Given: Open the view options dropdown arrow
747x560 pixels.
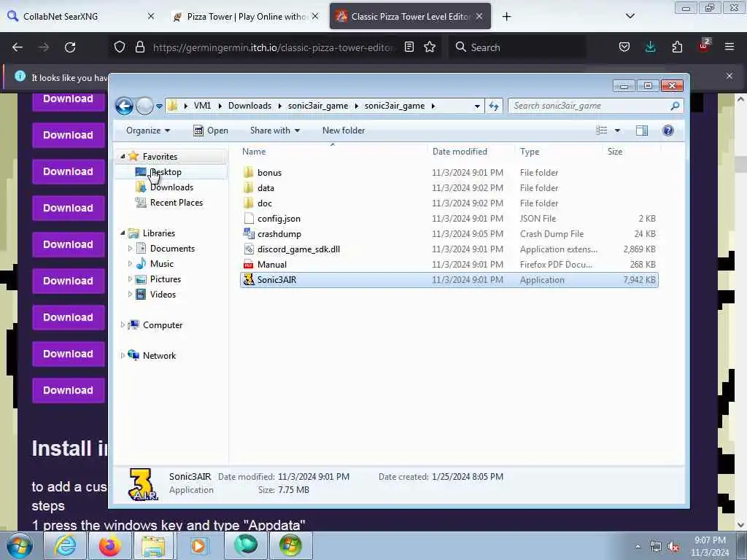Looking at the screenshot, I should [617, 131].
